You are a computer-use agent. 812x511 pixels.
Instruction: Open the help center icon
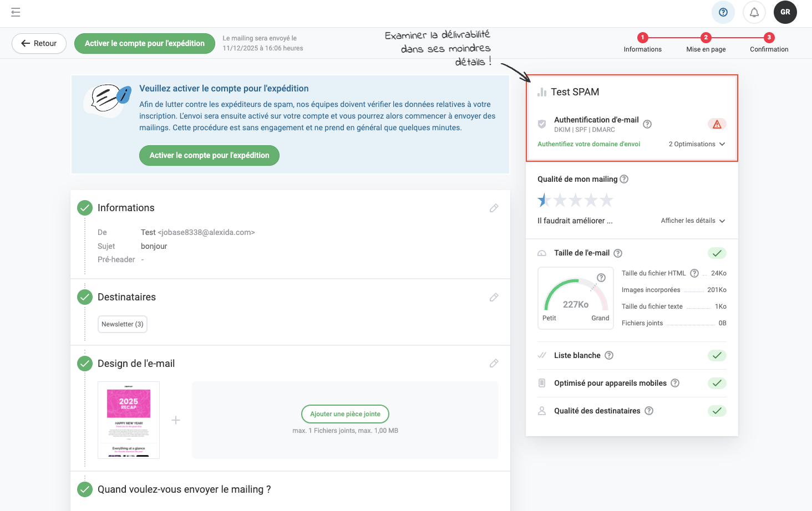point(723,12)
